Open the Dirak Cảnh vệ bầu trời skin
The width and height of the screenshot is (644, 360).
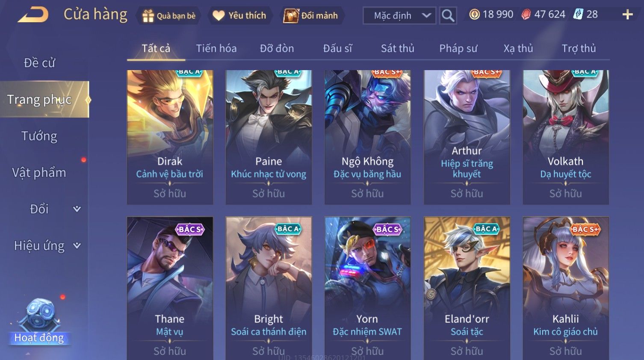point(170,137)
